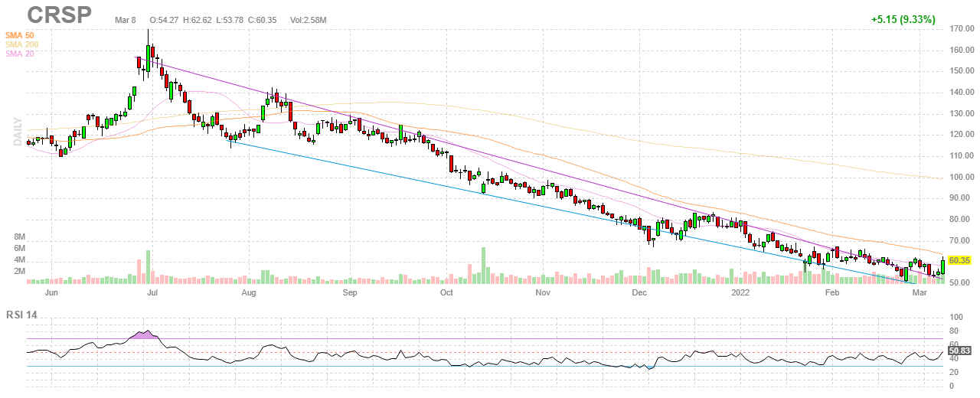Toggle the SMA 200 legend label
The height and width of the screenshot is (398, 980).
21,44
